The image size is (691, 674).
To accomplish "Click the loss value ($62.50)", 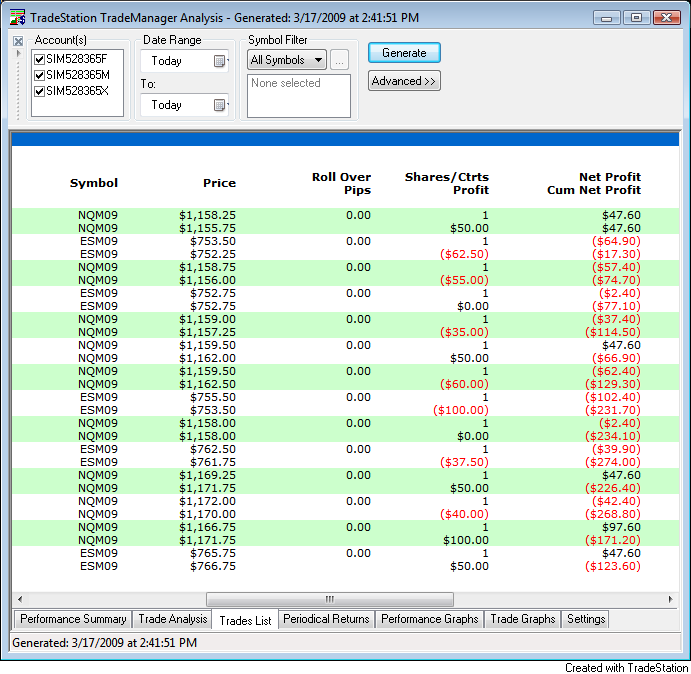I will click(464, 254).
